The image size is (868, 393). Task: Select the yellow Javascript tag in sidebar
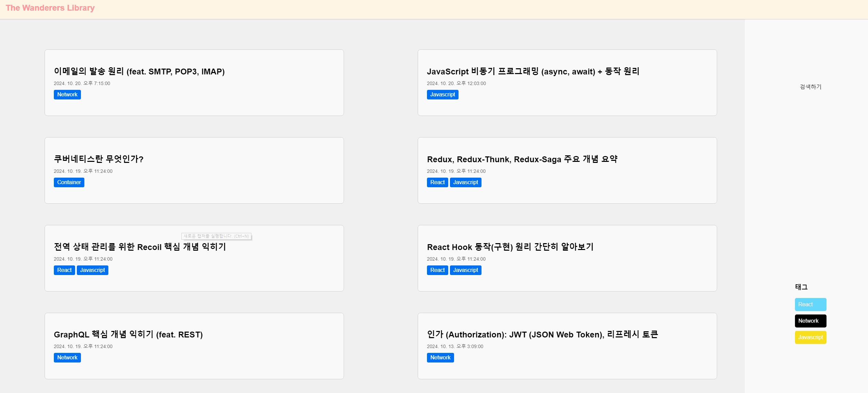pyautogui.click(x=810, y=337)
